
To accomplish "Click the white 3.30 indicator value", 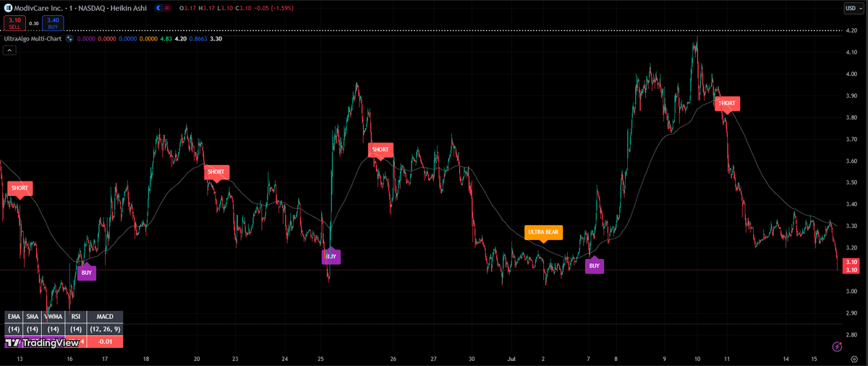I will [x=216, y=38].
